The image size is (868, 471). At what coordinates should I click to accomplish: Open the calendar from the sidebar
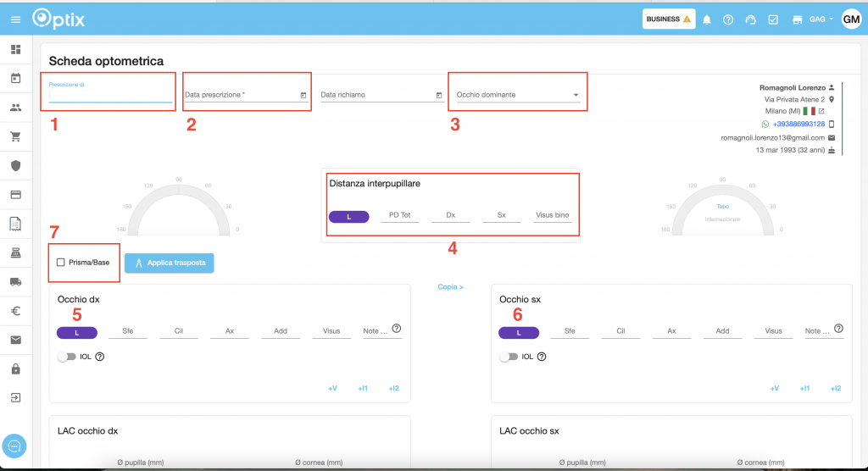(15, 79)
